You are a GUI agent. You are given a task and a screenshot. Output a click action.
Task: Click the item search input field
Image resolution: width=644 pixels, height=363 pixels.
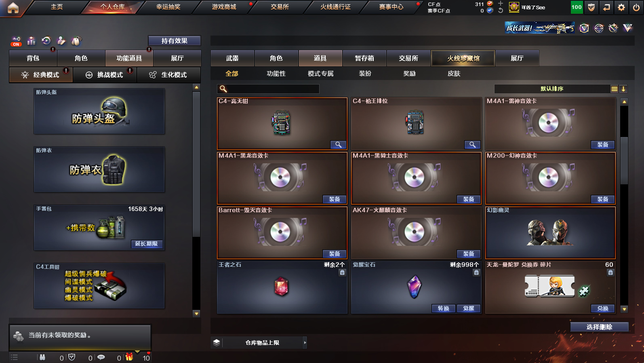pos(268,89)
